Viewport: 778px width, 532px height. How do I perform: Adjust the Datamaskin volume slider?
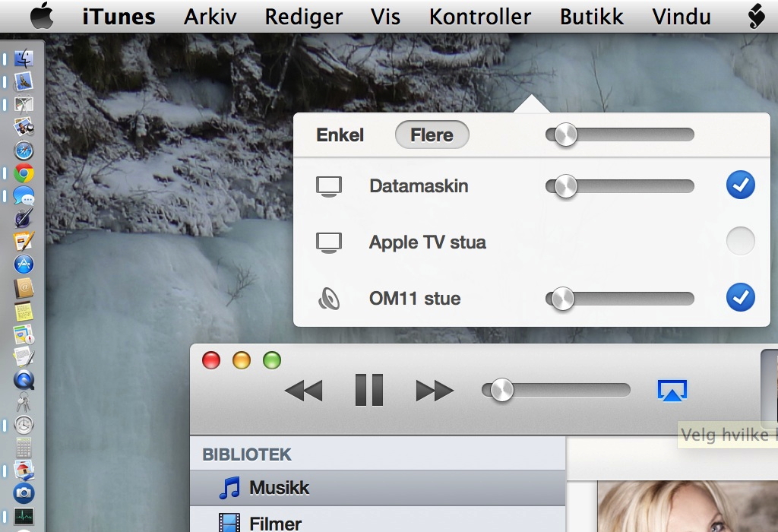(x=620, y=187)
